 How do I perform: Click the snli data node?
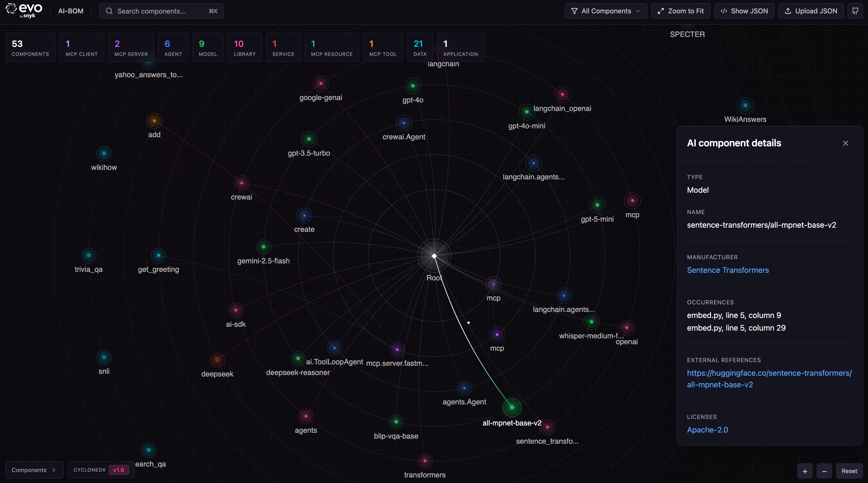coord(104,357)
